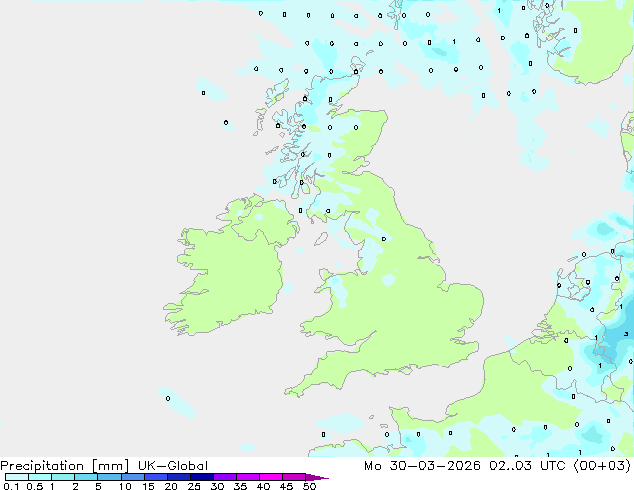Click the '25' legend scale number
This screenshot has width=634, height=490.
(194, 486)
